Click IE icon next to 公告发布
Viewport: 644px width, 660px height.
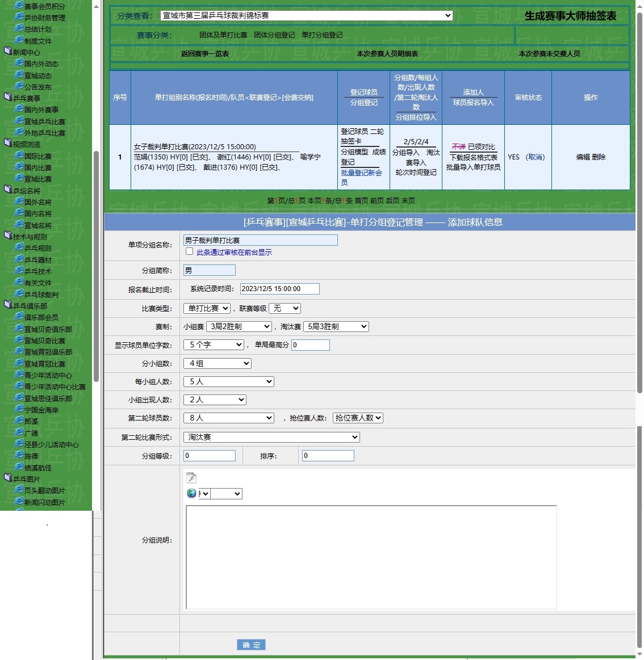[19, 86]
